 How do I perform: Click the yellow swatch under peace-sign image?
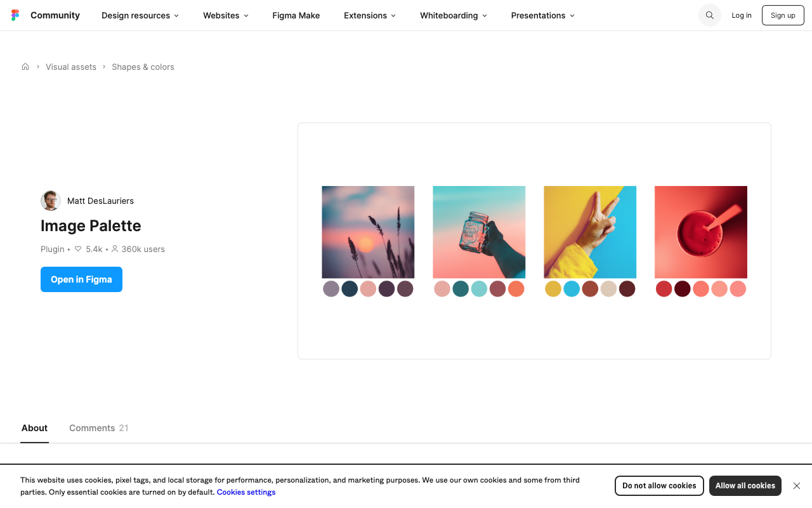coord(553,289)
